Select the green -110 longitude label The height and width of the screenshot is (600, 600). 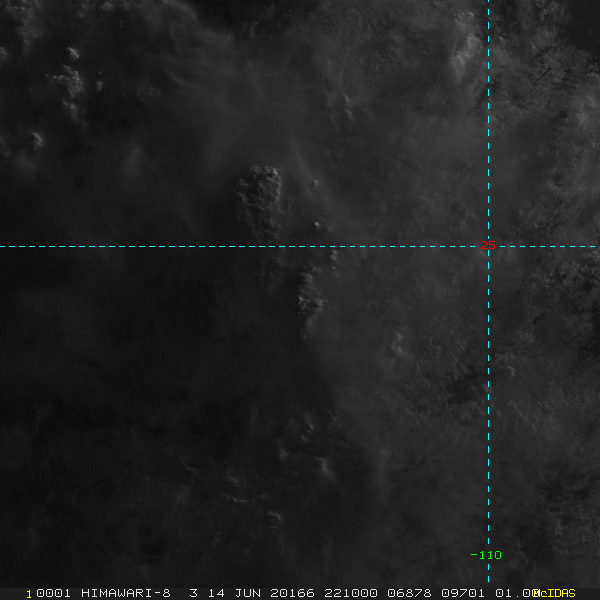tap(486, 555)
